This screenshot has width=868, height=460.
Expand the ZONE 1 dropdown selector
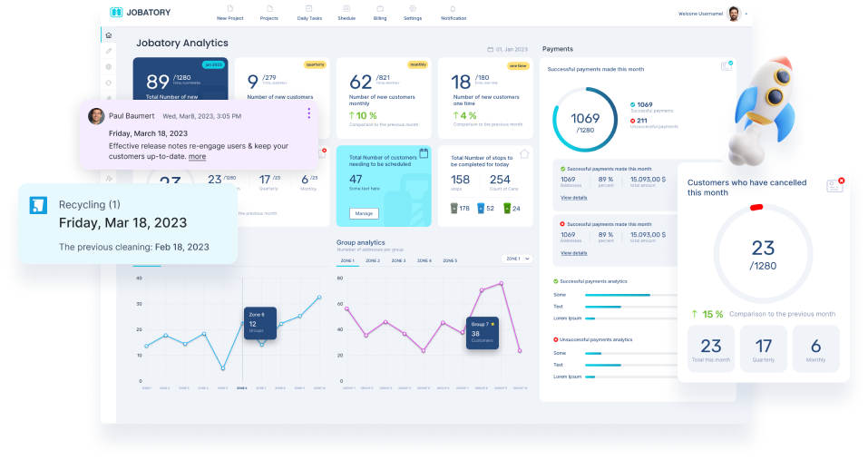tap(516, 259)
